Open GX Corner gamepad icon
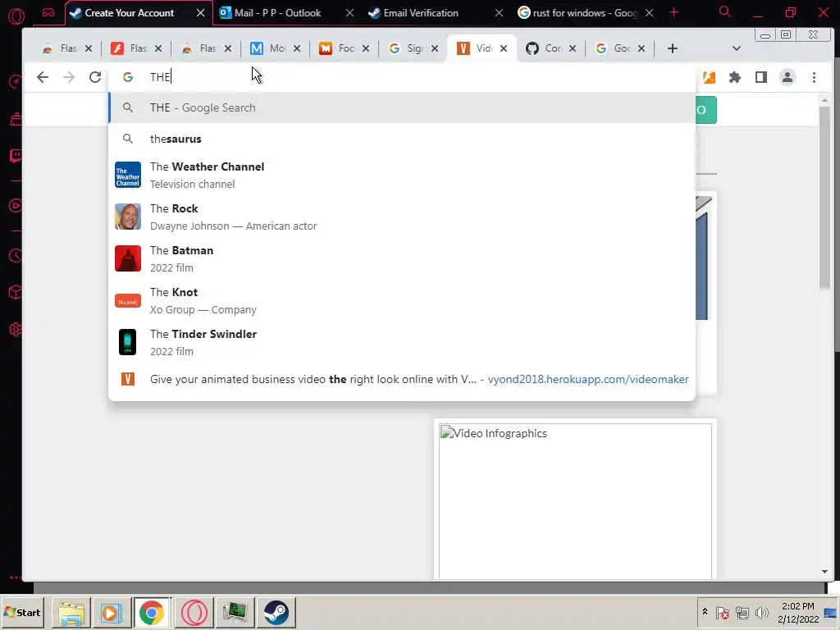Image resolution: width=840 pixels, height=630 pixels. coord(48,12)
